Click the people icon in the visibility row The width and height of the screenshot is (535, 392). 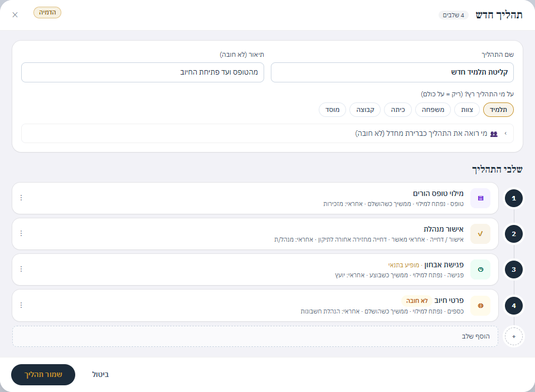pyautogui.click(x=494, y=134)
